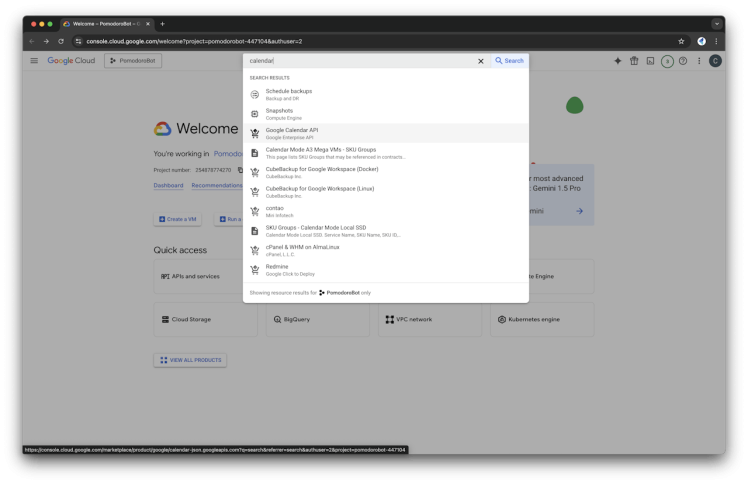Click the Google Calendar API cart icon
Image resolution: width=748 pixels, height=484 pixels.
pyautogui.click(x=255, y=134)
